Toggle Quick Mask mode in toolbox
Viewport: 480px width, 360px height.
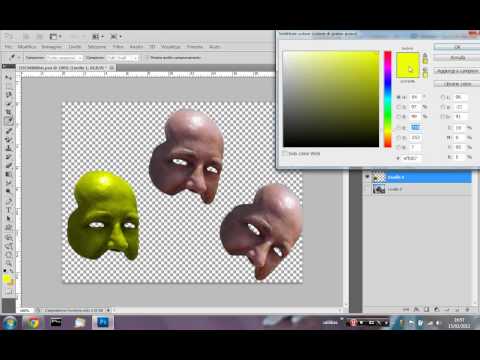tap(8, 293)
